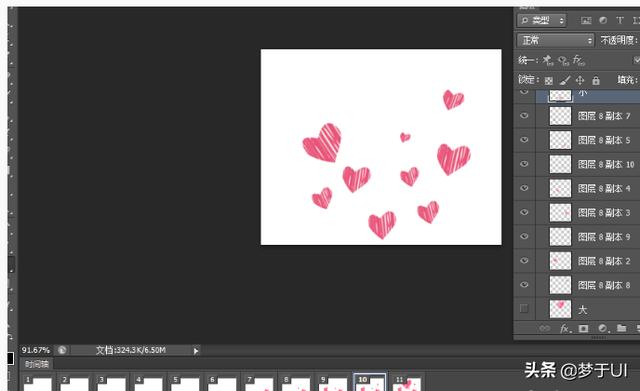Open the fx layer style menu

565,329
